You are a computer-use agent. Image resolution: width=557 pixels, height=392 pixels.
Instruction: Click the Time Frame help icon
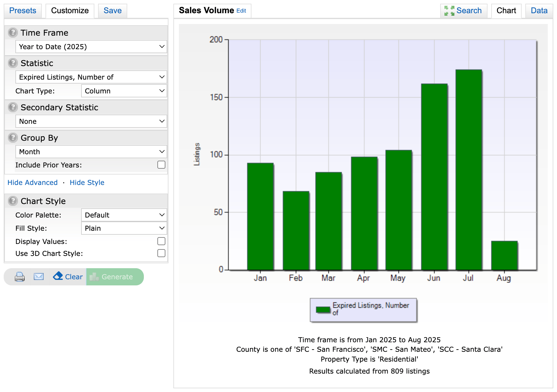click(x=13, y=33)
